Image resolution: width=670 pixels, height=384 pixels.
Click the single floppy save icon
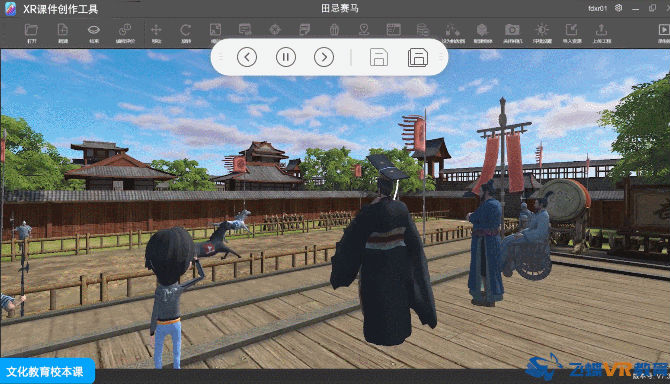[x=379, y=57]
